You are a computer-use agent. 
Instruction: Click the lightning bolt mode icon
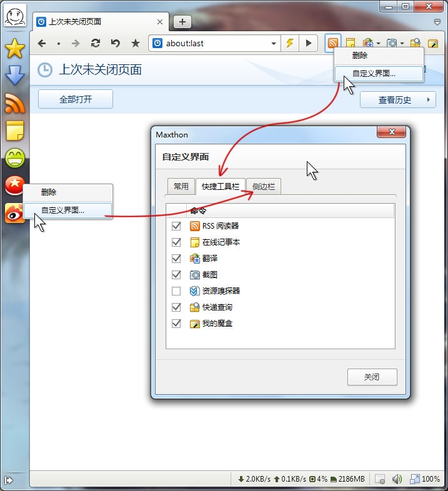point(290,43)
